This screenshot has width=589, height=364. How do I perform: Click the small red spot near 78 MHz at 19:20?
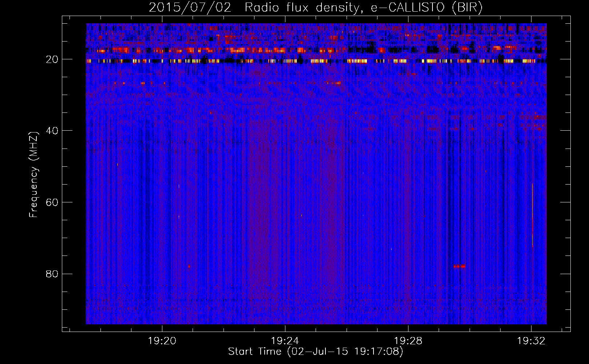tap(189, 266)
